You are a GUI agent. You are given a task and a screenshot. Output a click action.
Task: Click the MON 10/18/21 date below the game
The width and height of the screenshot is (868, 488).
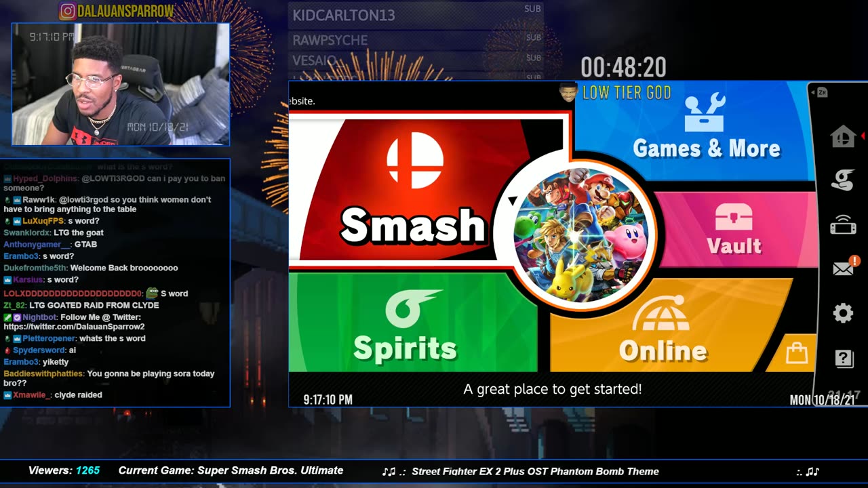coord(822,400)
